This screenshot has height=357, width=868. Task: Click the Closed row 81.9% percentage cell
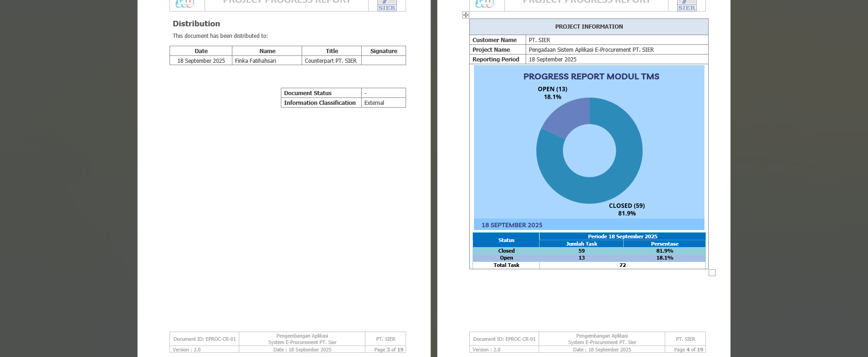point(664,251)
